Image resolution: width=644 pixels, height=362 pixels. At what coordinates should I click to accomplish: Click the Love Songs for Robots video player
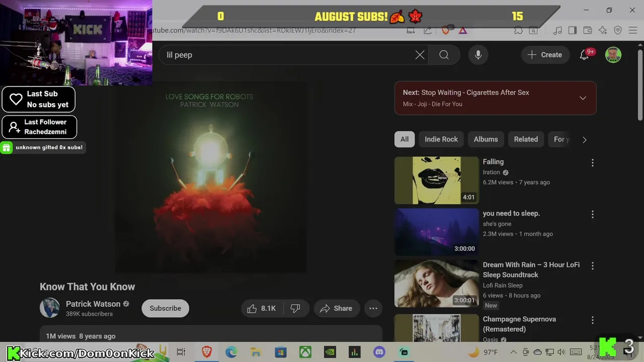(211, 177)
